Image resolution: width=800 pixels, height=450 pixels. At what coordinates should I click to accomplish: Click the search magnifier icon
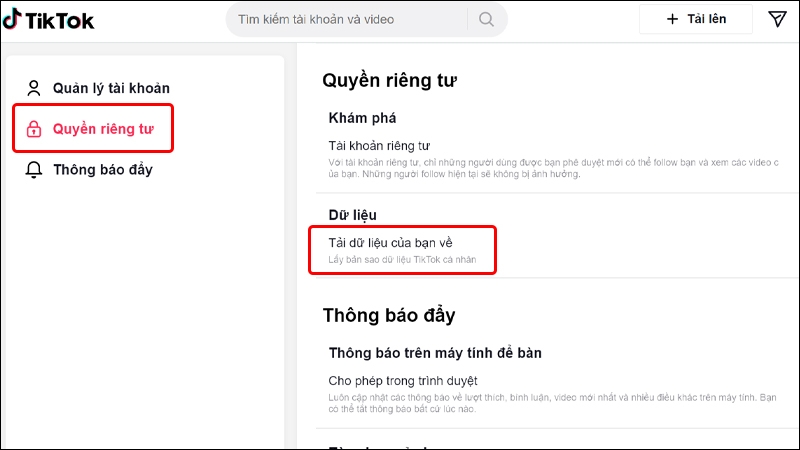[x=486, y=19]
